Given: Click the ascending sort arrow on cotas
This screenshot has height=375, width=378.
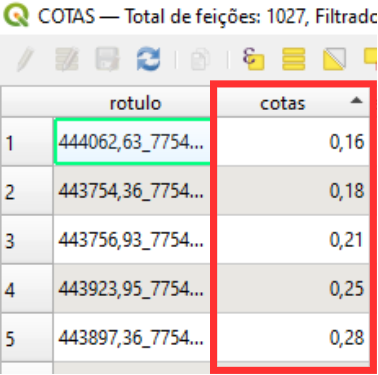Looking at the screenshot, I should (356, 100).
